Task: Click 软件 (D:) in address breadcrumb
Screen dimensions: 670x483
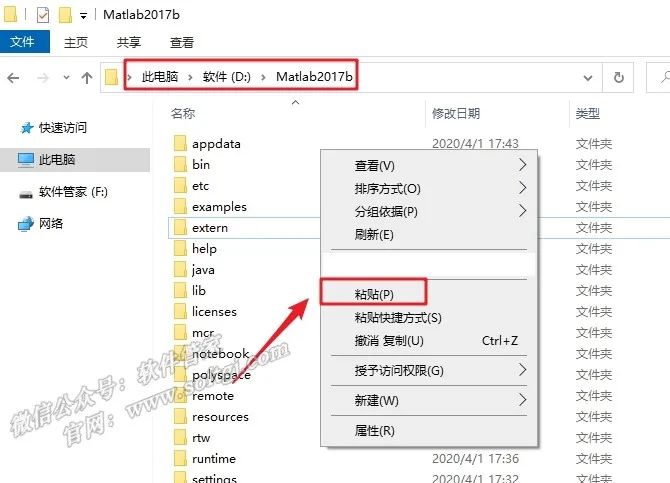Action: [x=226, y=77]
